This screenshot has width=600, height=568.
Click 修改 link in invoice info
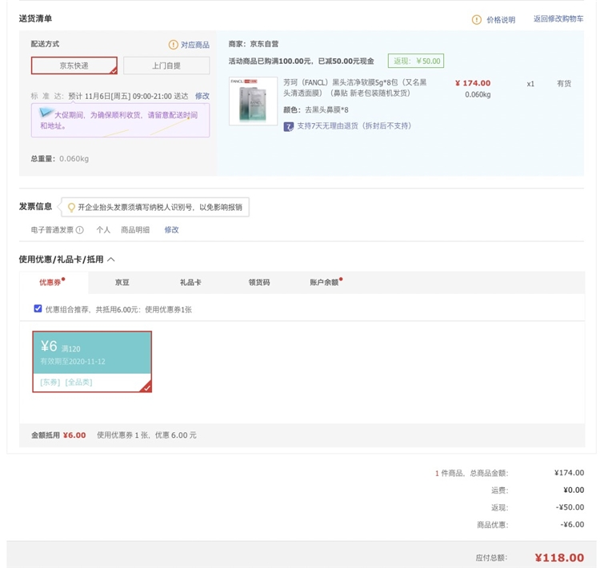coord(171,230)
